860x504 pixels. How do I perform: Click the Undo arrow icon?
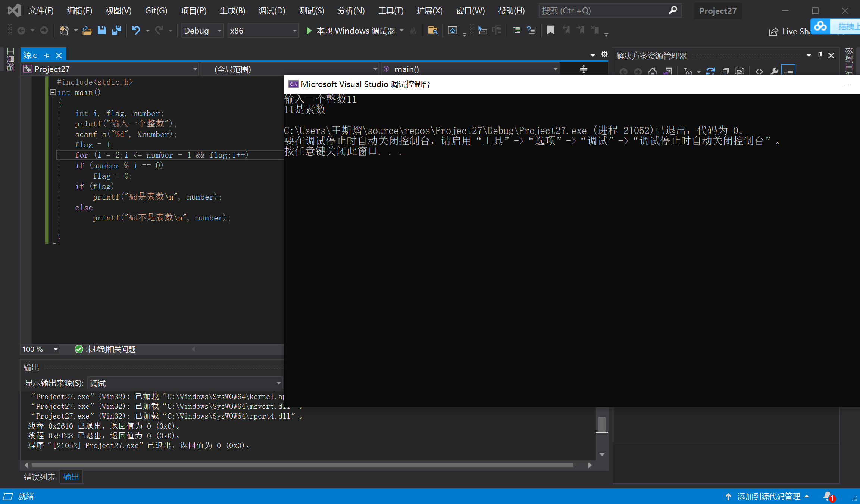pyautogui.click(x=136, y=30)
